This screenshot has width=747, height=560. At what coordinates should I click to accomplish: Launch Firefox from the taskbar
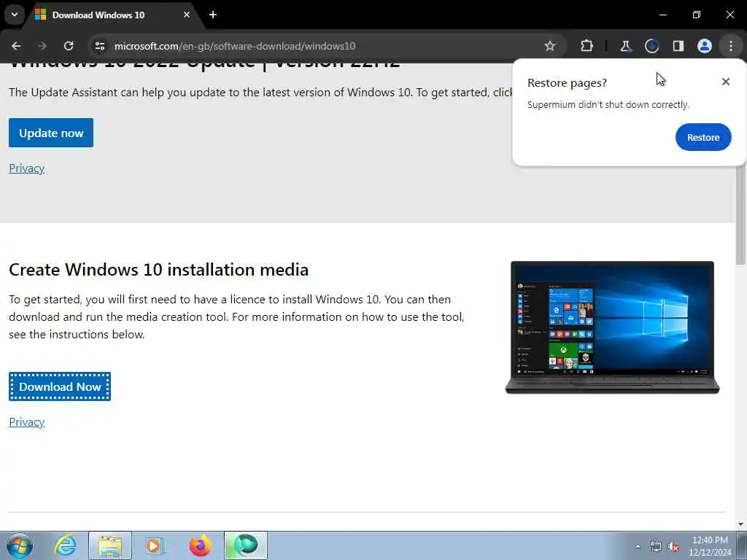pyautogui.click(x=200, y=545)
